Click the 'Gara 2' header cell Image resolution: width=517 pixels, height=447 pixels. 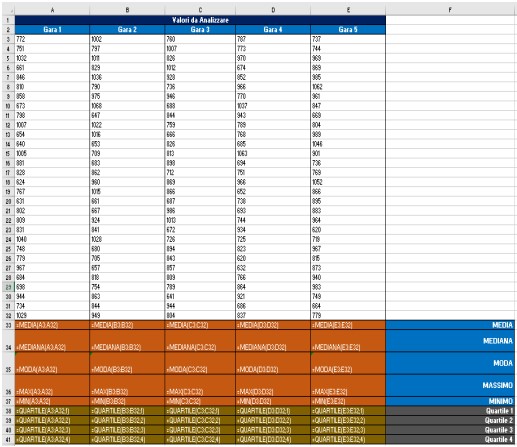pos(127,30)
